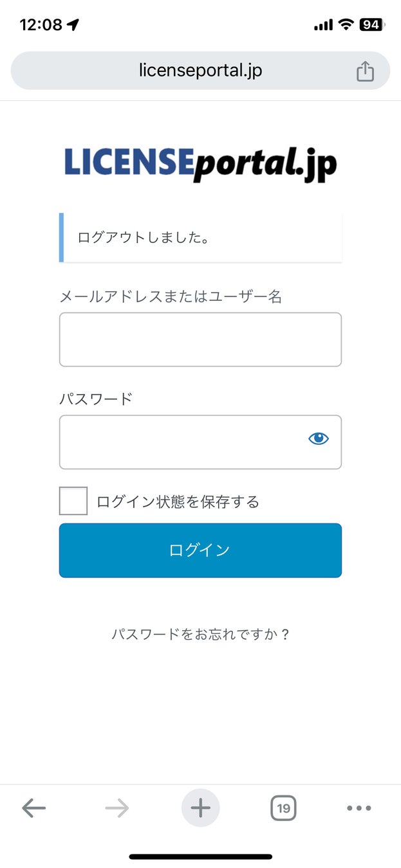The width and height of the screenshot is (401, 868).
Task: Tap the browser forward arrow
Action: click(x=117, y=808)
